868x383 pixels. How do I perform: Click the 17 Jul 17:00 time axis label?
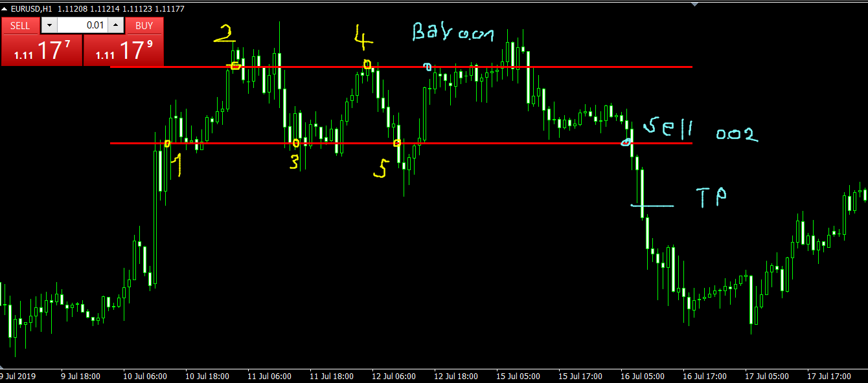tap(829, 376)
